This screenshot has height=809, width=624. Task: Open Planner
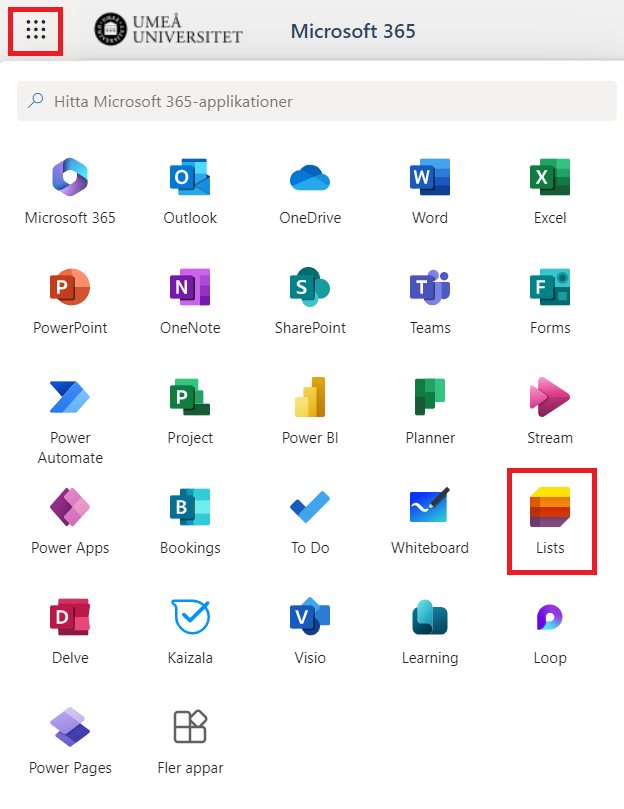(x=430, y=397)
